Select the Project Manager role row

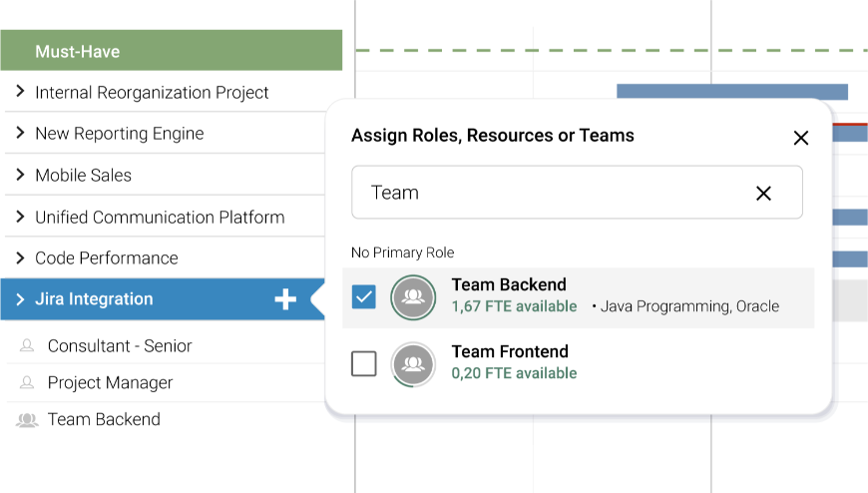coord(110,383)
